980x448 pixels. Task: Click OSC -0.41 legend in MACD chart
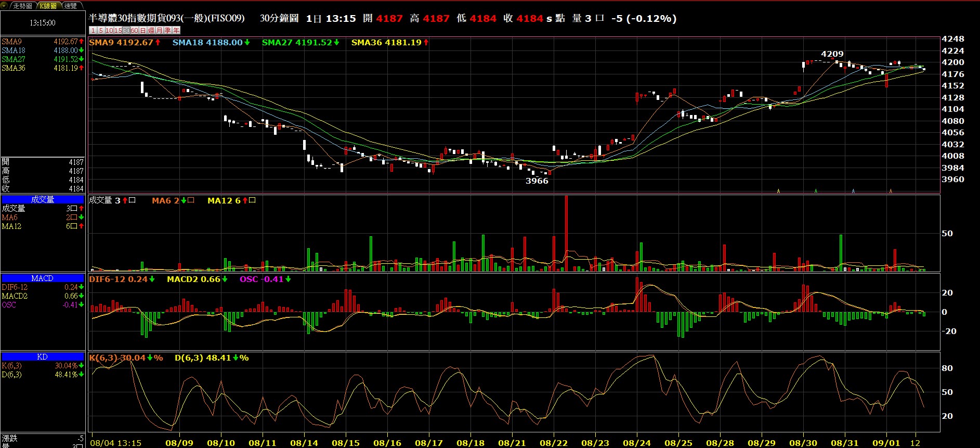tap(265, 279)
